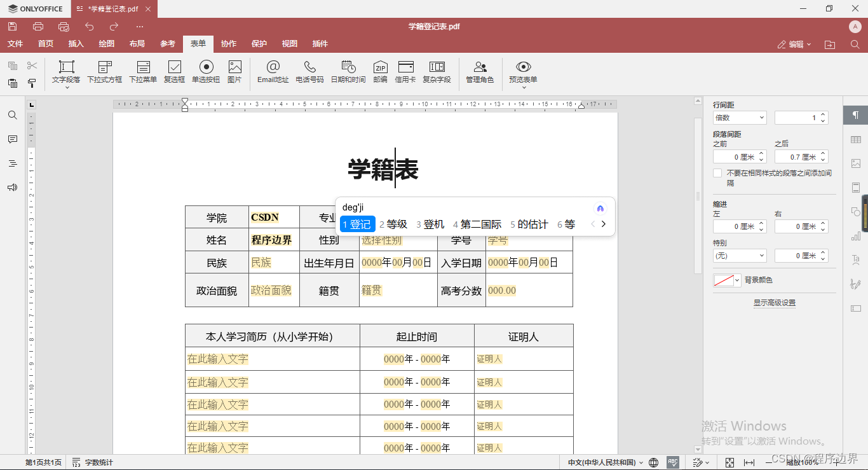Open the table settings sidebar tab
868x470 pixels.
coord(856,139)
